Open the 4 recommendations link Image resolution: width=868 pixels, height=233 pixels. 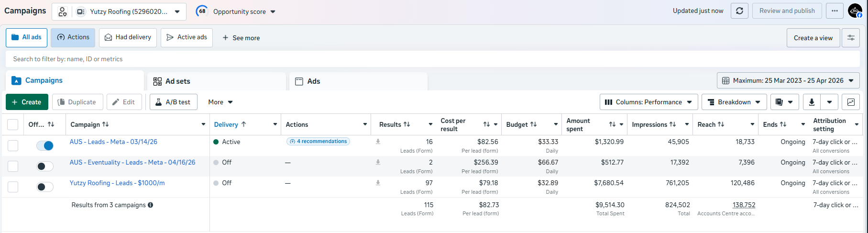pos(318,142)
